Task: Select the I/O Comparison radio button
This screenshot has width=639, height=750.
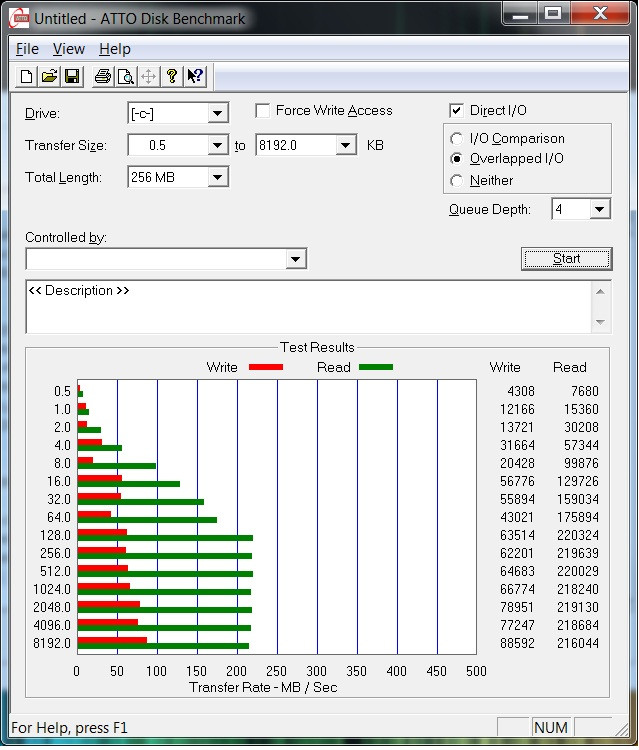Action: pos(457,139)
